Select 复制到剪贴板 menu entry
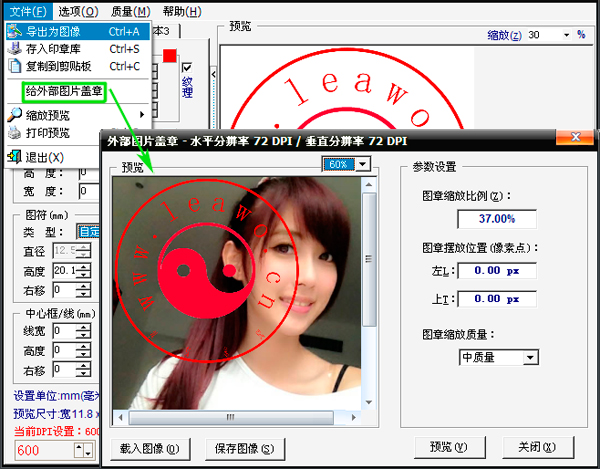Image resolution: width=600 pixels, height=469 pixels. [x=78, y=66]
